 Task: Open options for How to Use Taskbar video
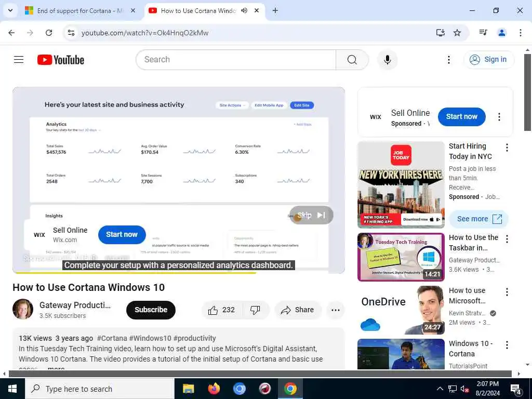tap(507, 239)
